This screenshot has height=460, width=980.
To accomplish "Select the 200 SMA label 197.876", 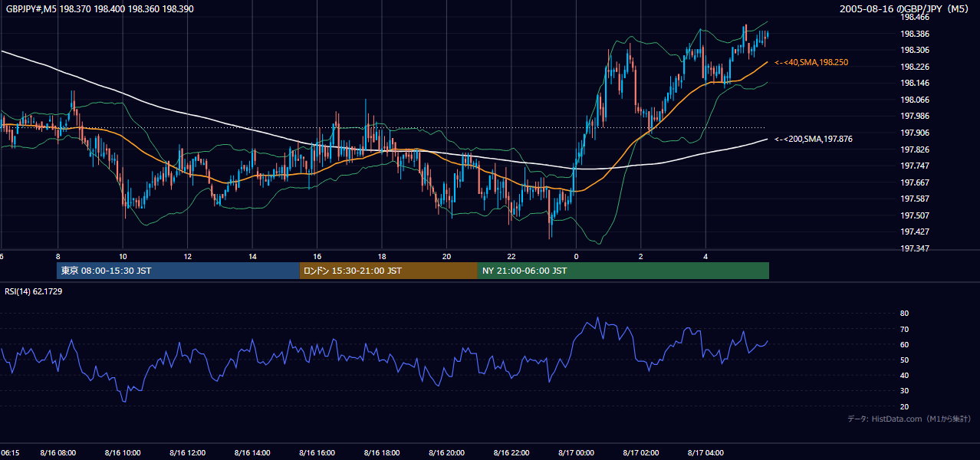I will coord(814,139).
